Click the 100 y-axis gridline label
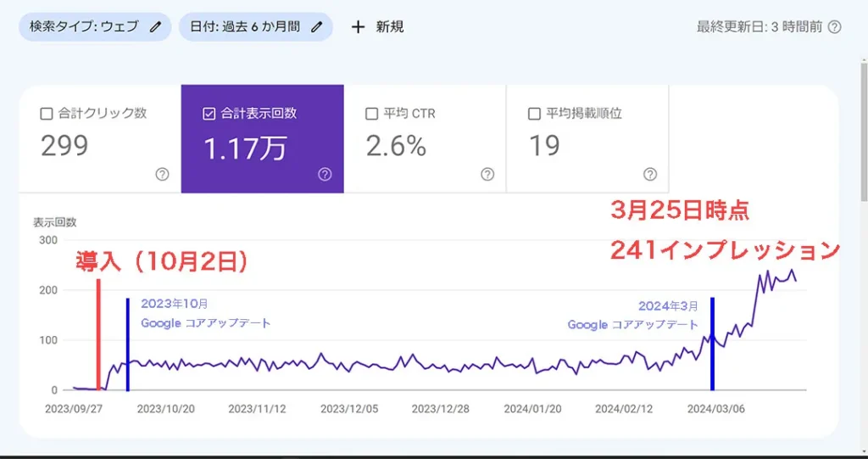The height and width of the screenshot is (459, 868). coord(48,340)
